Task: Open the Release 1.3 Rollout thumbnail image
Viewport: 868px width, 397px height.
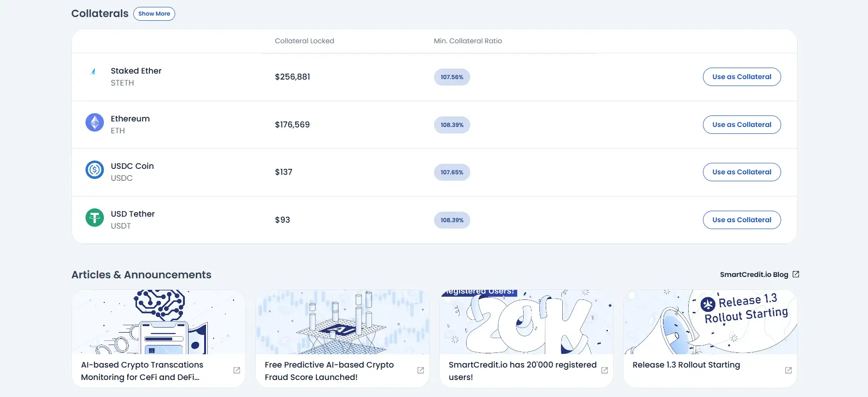Action: 710,322
